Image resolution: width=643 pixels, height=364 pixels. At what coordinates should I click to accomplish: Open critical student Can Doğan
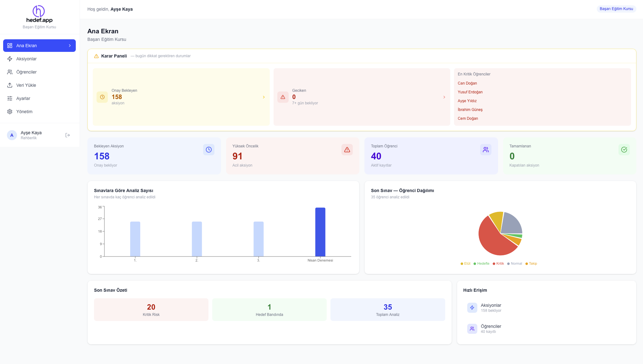point(467,83)
